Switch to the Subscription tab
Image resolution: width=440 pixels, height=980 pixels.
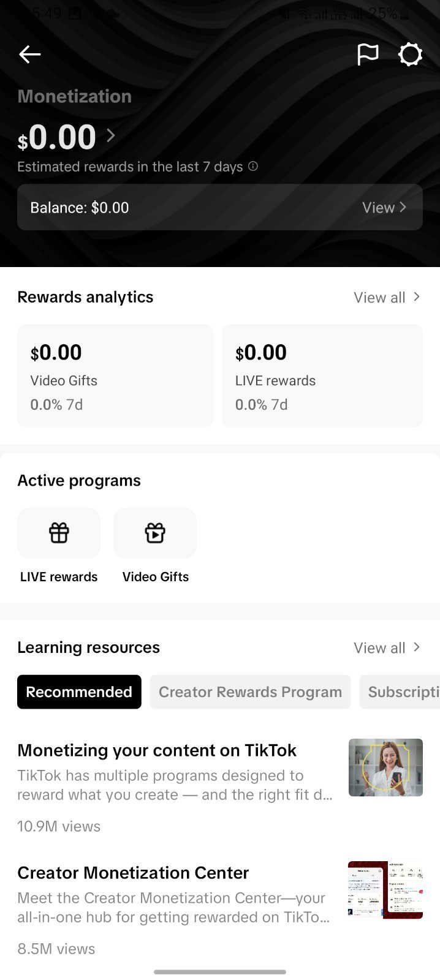(400, 692)
